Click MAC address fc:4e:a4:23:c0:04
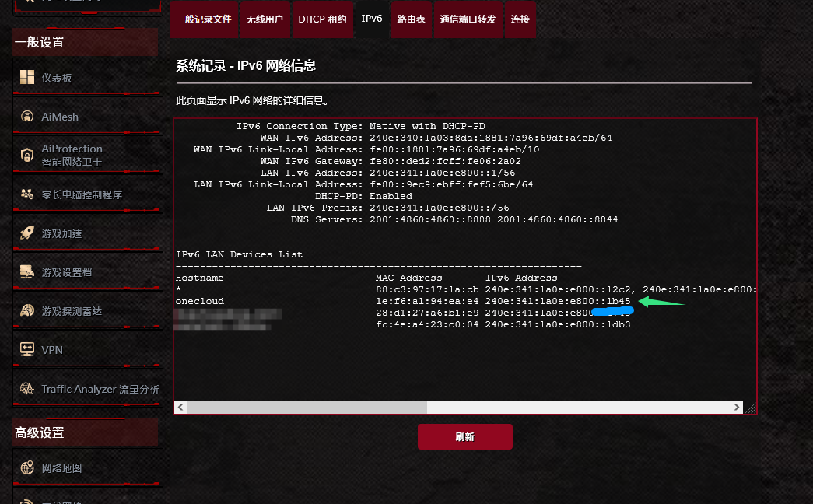The width and height of the screenshot is (813, 504). [x=427, y=324]
